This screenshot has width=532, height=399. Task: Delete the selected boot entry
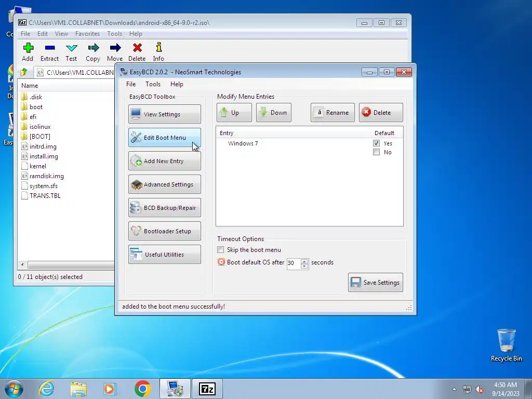pos(381,113)
